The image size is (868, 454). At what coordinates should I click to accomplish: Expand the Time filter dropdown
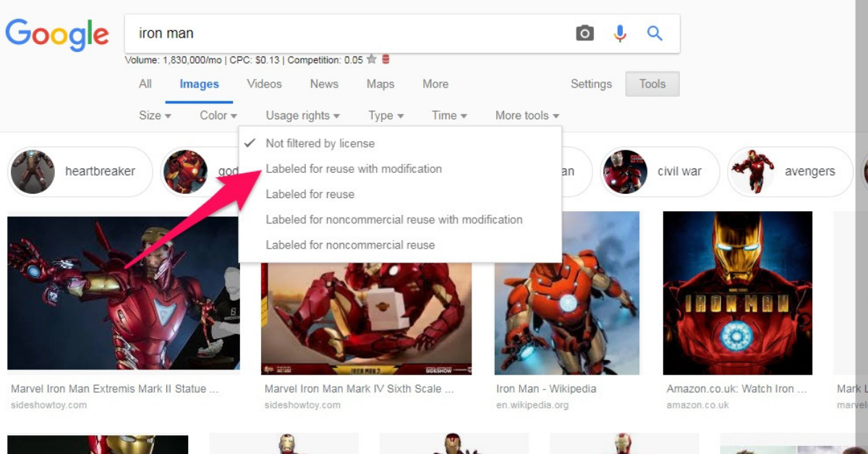[x=449, y=116]
